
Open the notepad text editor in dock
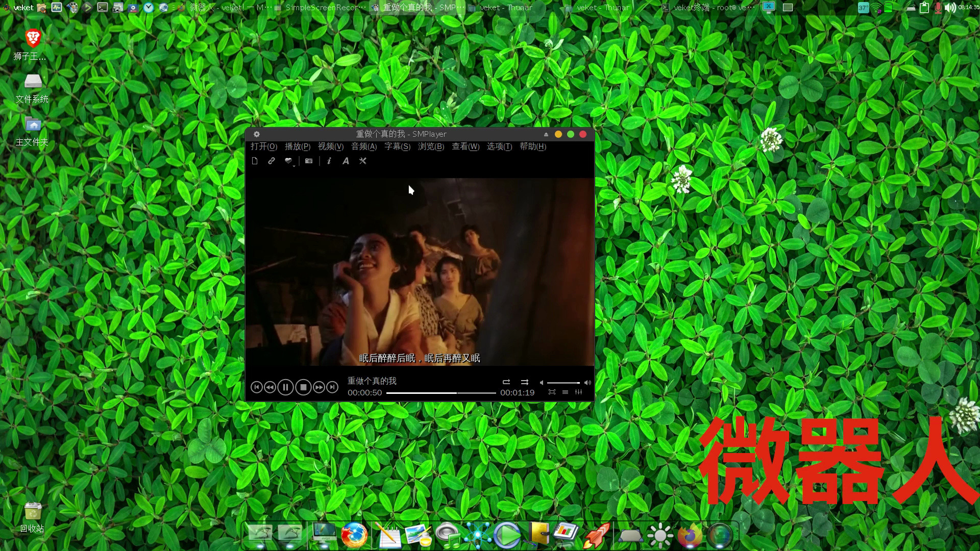[x=388, y=535]
